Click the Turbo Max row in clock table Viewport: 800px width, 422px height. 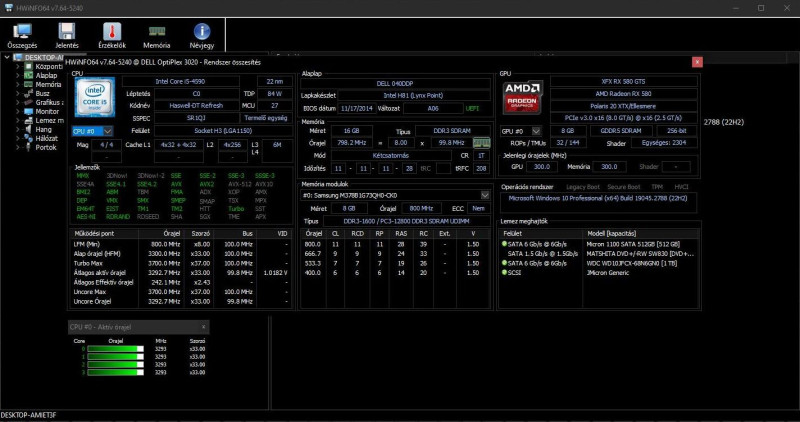pyautogui.click(x=181, y=263)
